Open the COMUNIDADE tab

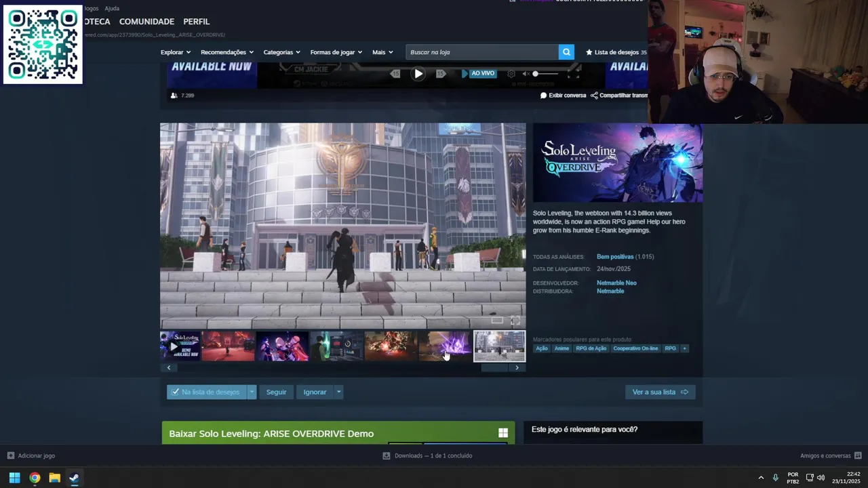146,22
